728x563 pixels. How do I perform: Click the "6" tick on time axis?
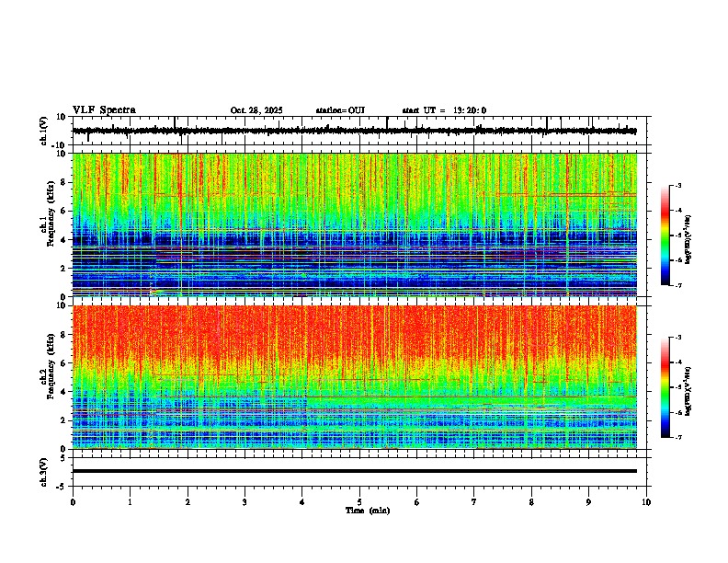click(x=417, y=502)
